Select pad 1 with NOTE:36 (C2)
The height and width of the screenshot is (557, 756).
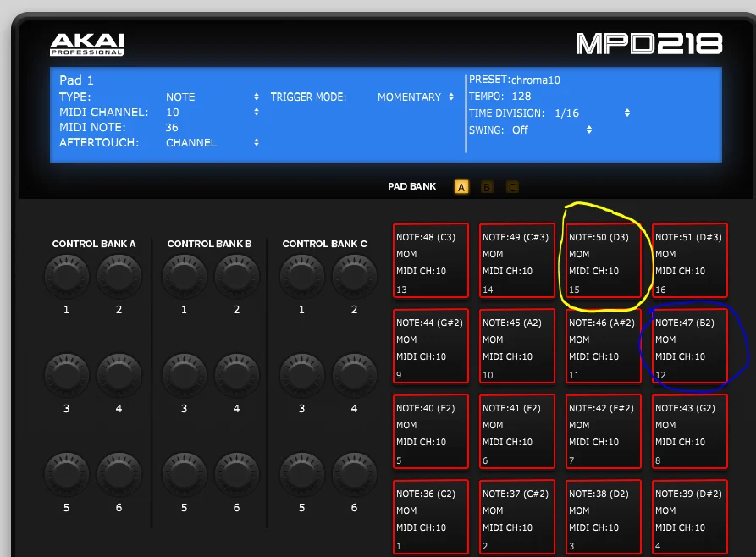pos(431,517)
